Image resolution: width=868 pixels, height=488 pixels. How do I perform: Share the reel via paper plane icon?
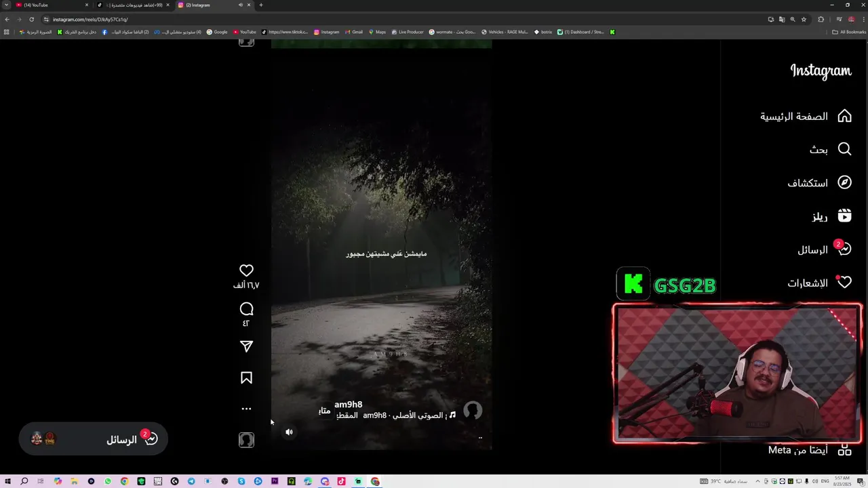point(247,346)
